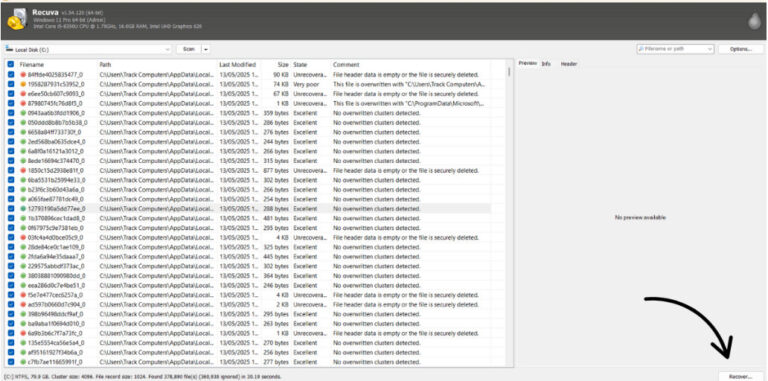Viewport: 768px width, 381px height.
Task: Click into the Filename or path search field
Action: pos(674,49)
